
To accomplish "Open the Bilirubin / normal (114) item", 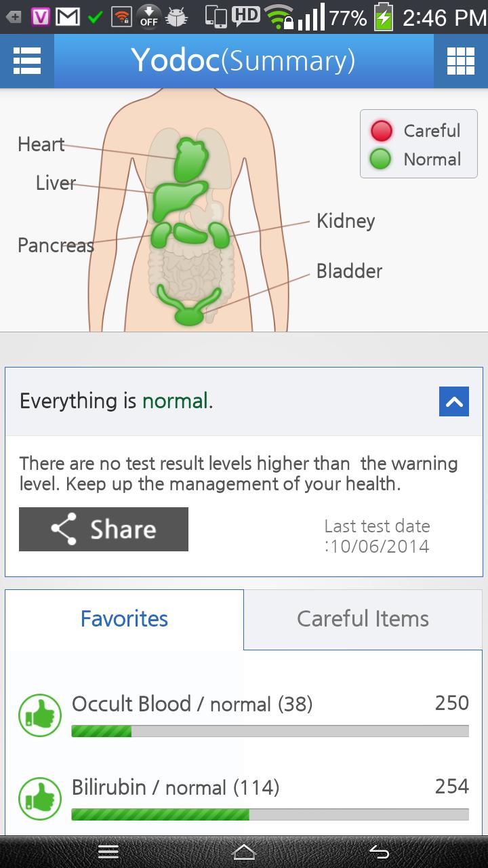I will pyautogui.click(x=176, y=787).
